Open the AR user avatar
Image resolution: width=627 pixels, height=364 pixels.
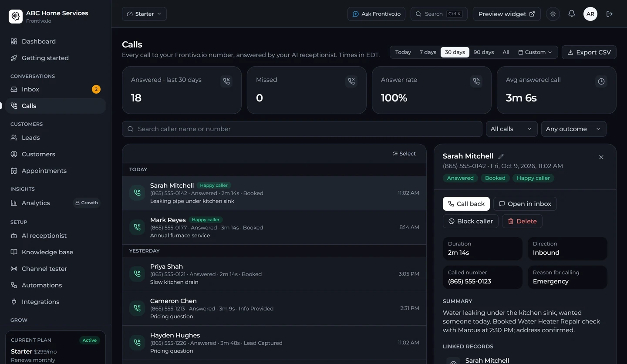click(x=590, y=14)
